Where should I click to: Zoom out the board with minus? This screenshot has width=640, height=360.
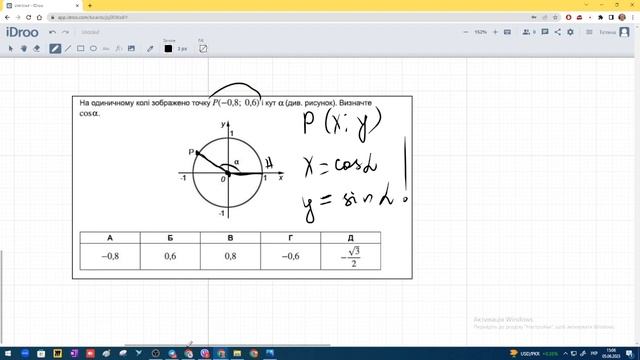[x=466, y=32]
